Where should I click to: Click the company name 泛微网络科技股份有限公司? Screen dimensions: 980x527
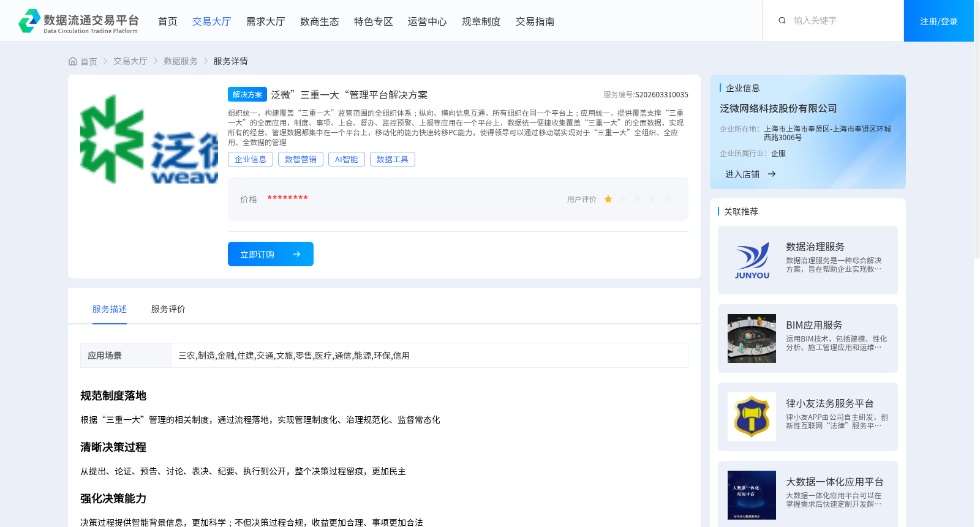pyautogui.click(x=778, y=108)
